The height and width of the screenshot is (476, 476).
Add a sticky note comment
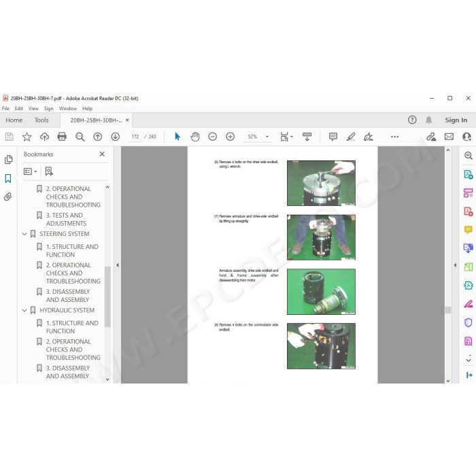click(333, 137)
